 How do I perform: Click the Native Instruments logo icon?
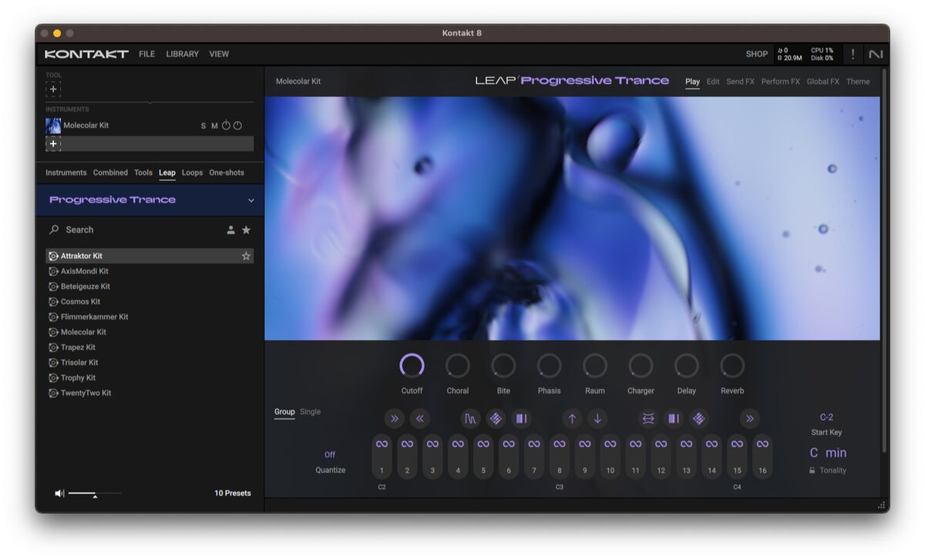[876, 54]
